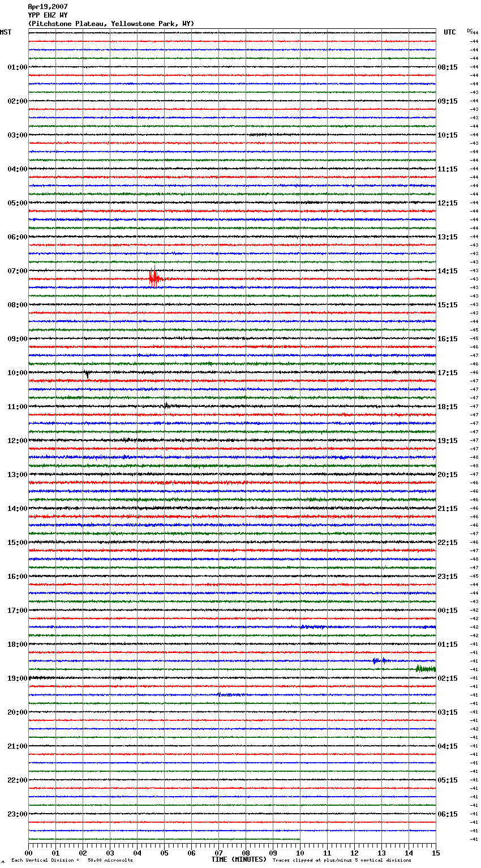Screen dimensions: 481x868
Task: Click the red seismic burst on the 07:15 trace
Action: (154, 278)
